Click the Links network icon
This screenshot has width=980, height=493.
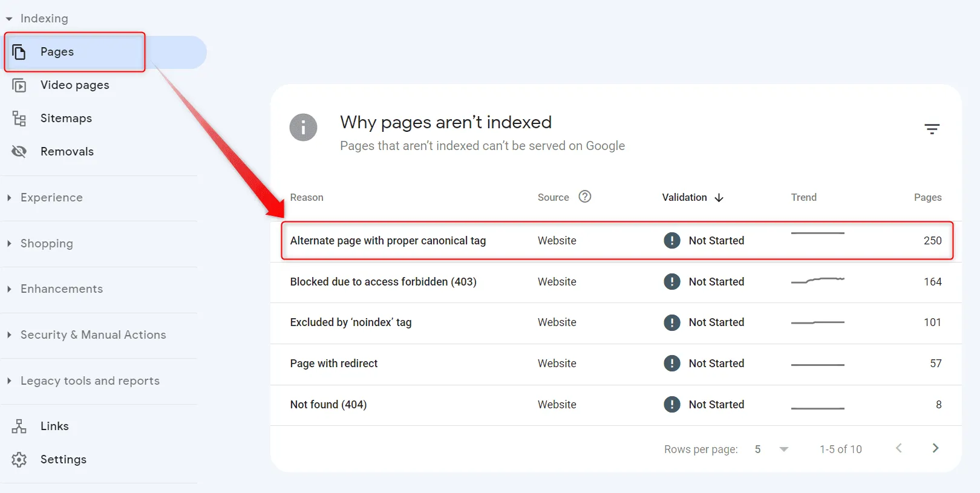(x=19, y=426)
